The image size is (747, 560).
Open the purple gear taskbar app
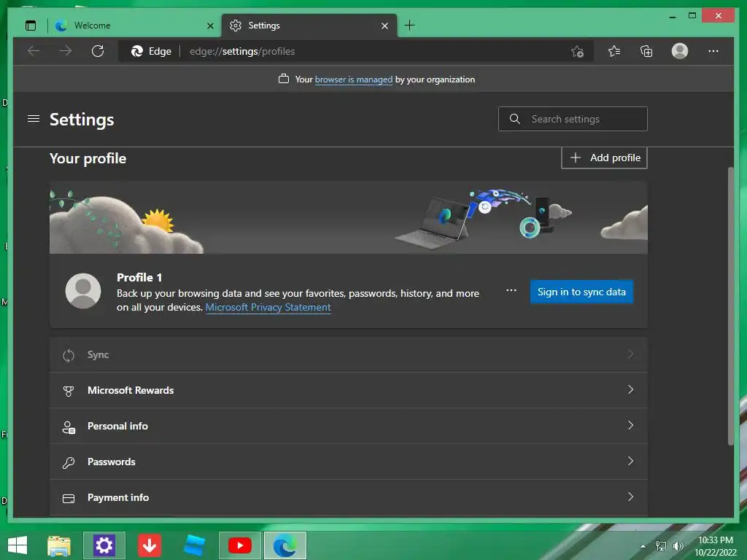(x=104, y=545)
